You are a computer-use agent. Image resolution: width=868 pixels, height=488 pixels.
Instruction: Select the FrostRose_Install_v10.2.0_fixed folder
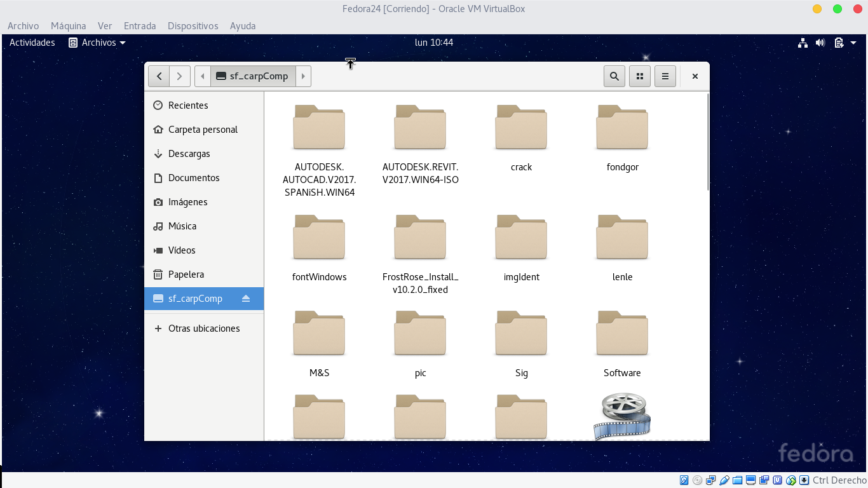point(420,255)
